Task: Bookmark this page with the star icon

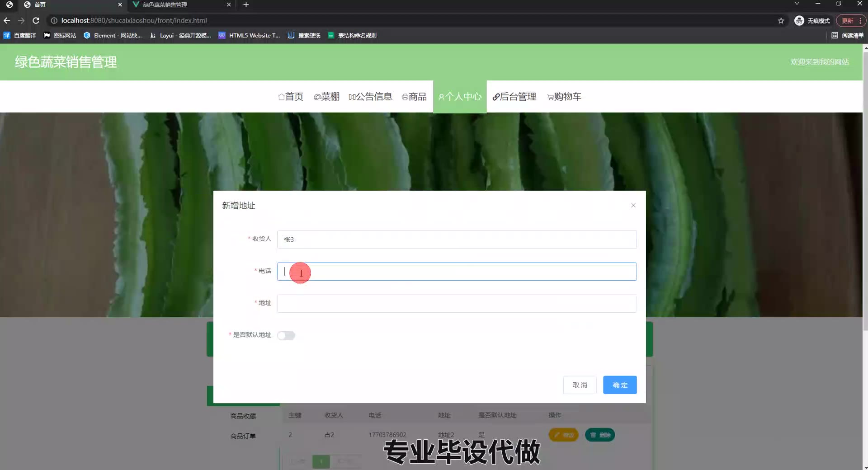Action: tap(781, 21)
